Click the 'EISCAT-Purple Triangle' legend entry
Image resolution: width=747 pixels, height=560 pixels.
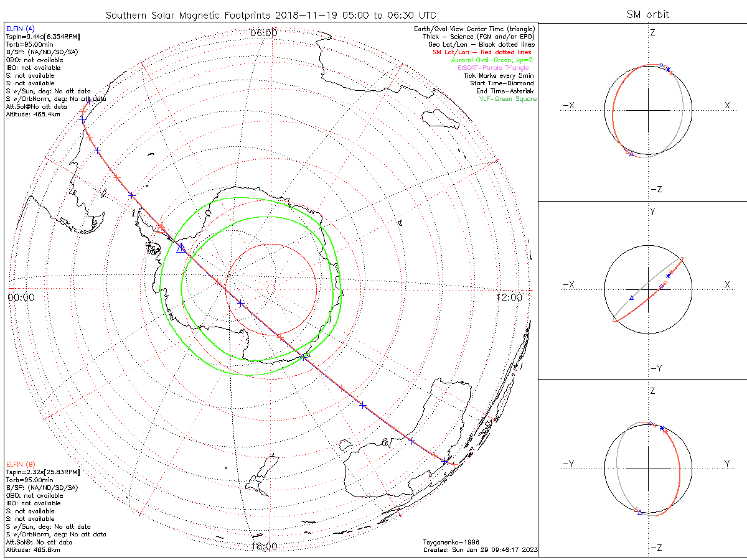pos(493,68)
